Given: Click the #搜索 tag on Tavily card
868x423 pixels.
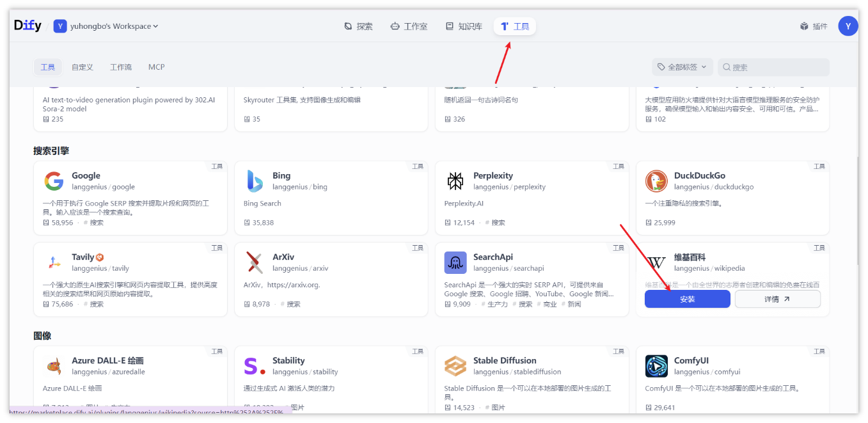Looking at the screenshot, I should [93, 304].
